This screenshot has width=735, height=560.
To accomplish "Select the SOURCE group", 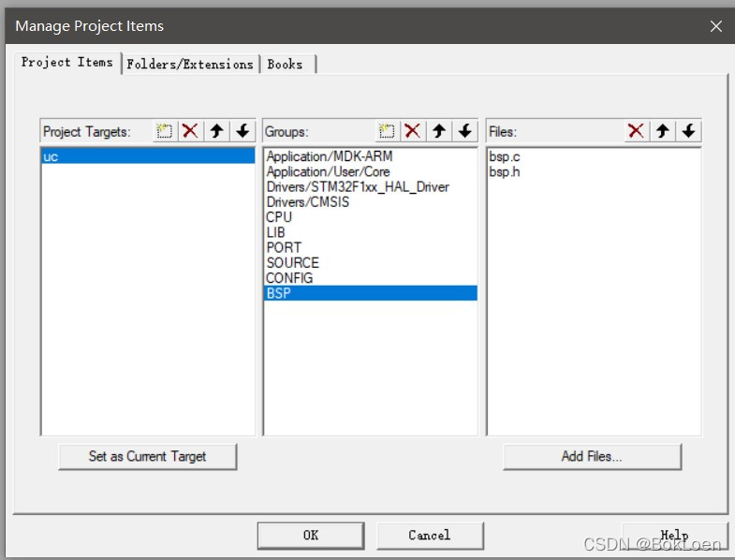I will pos(371,262).
